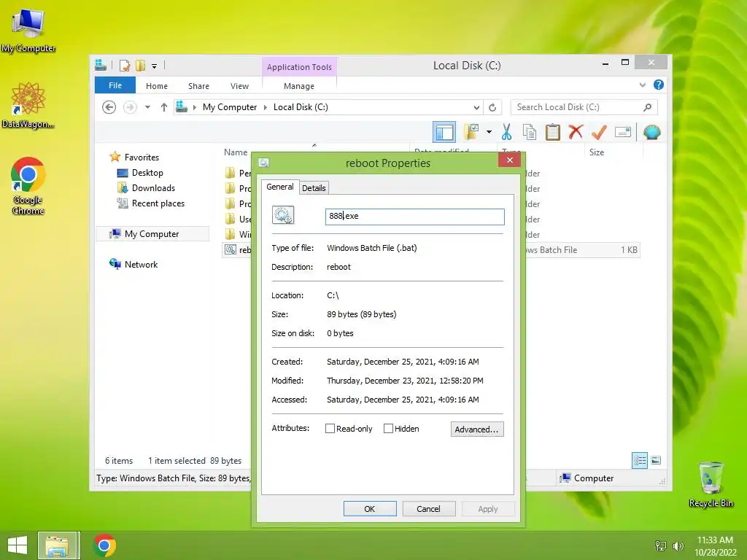747x560 pixels.
Task: Toggle the Hidden attribute checkbox
Action: [x=388, y=429]
